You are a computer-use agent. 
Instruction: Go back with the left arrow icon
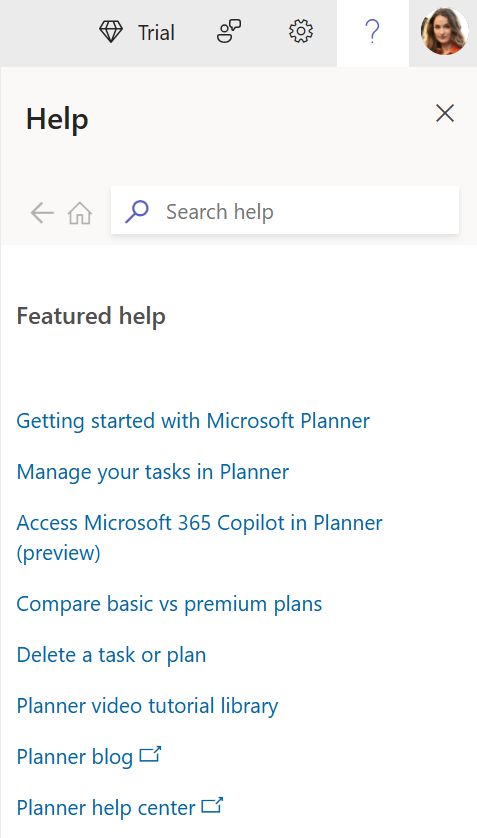tap(42, 213)
